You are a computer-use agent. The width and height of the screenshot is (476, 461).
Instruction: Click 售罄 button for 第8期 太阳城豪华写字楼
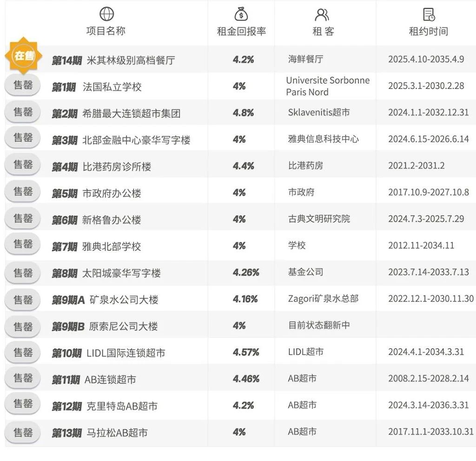pyautogui.click(x=23, y=273)
